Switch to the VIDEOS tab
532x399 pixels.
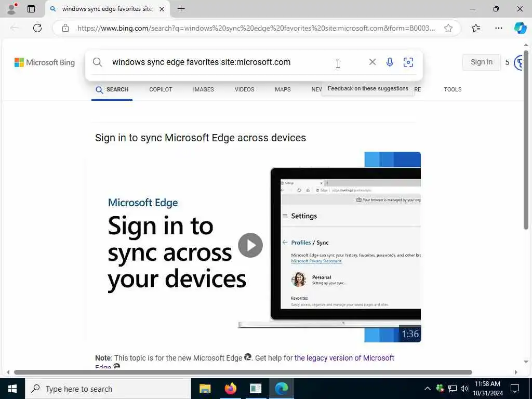(244, 89)
